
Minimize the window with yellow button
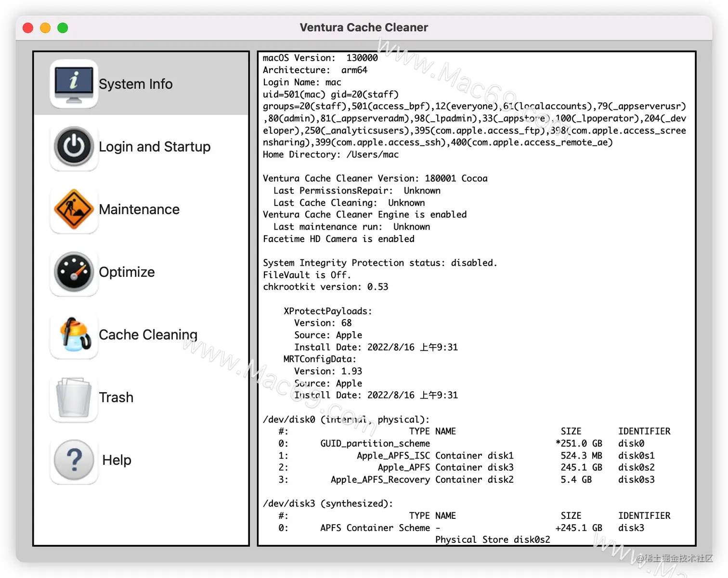(x=45, y=28)
